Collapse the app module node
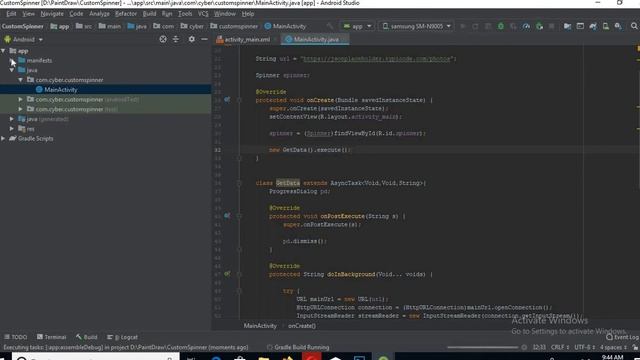This screenshot has width=640, height=360. click(x=3, y=51)
